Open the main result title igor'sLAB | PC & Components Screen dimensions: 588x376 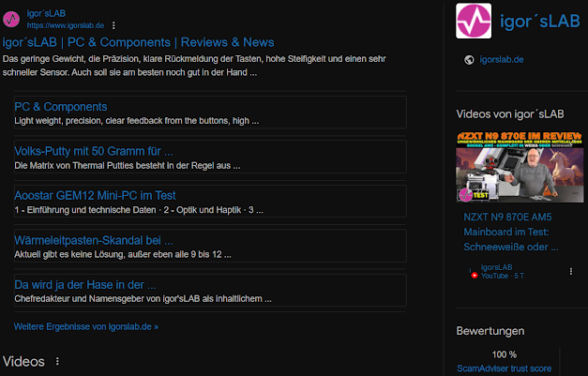138,42
